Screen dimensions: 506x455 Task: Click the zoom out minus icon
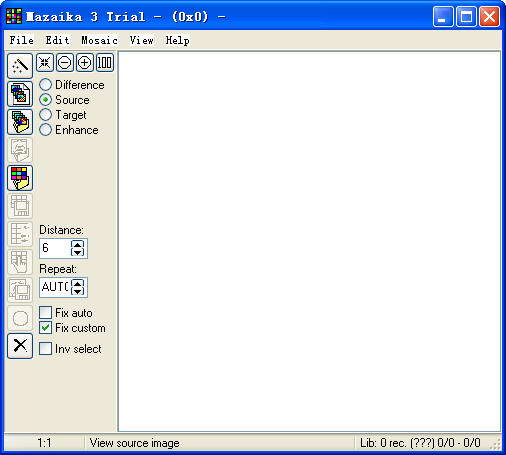tap(65, 62)
